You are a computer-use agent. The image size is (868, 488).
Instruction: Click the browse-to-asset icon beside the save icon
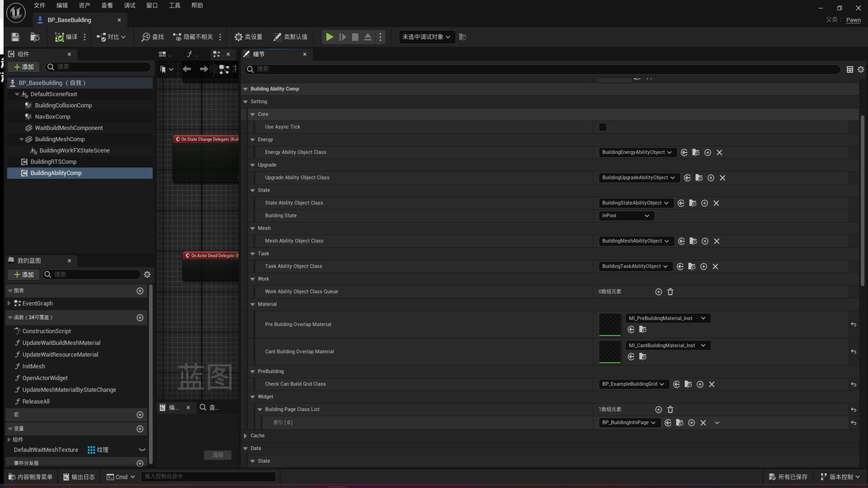[x=35, y=37]
